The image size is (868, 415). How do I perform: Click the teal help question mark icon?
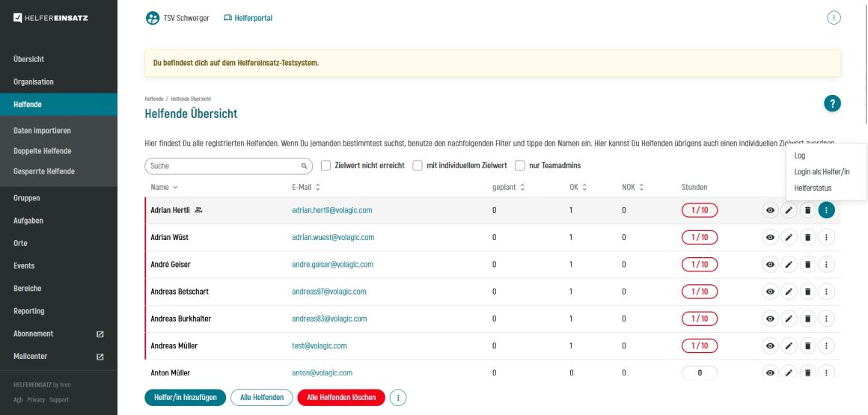coord(831,105)
